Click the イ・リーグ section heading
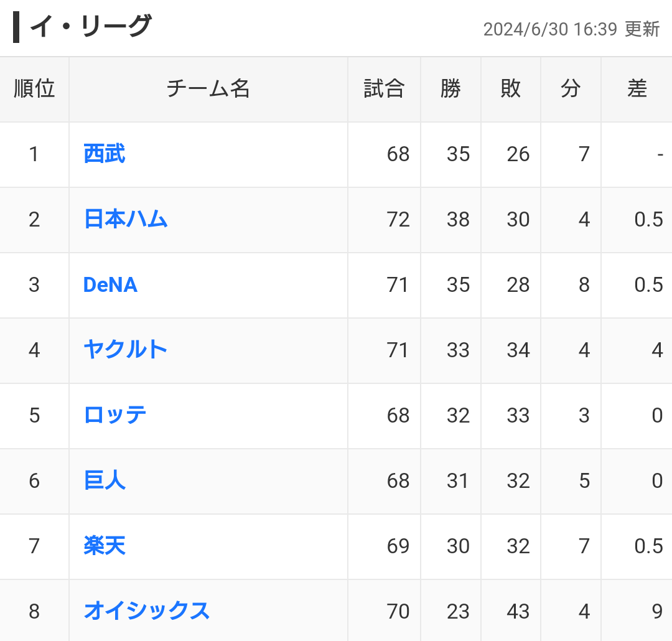The image size is (672, 641). coord(90,27)
